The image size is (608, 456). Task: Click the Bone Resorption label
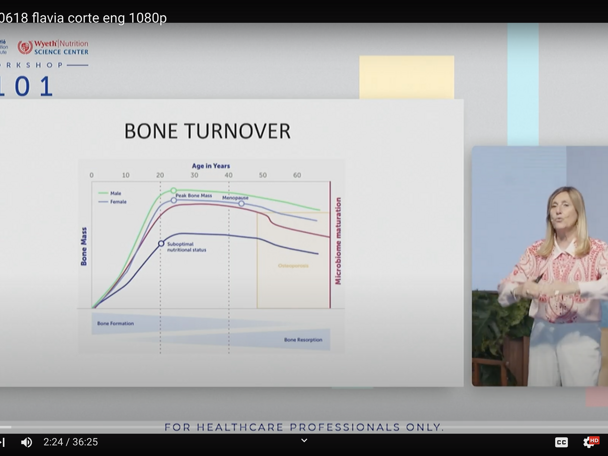click(x=303, y=340)
